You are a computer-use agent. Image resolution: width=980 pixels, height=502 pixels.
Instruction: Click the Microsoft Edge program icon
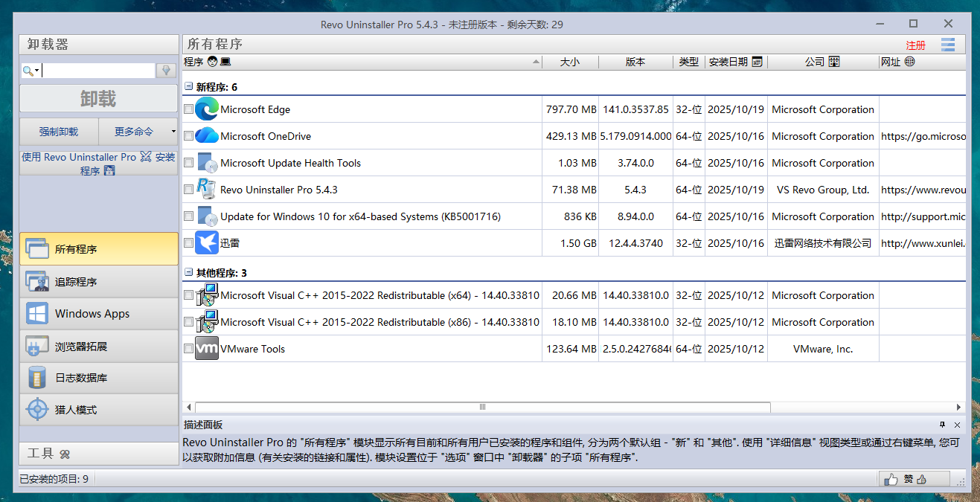pos(207,109)
